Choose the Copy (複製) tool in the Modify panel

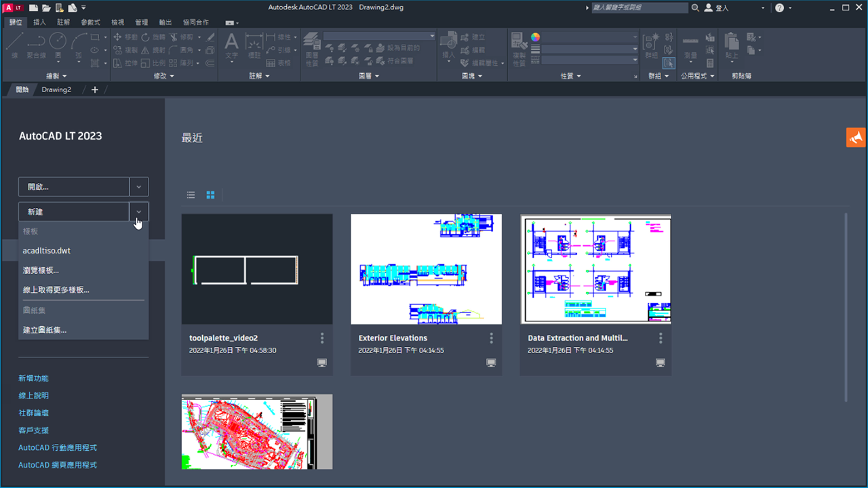[x=125, y=50]
